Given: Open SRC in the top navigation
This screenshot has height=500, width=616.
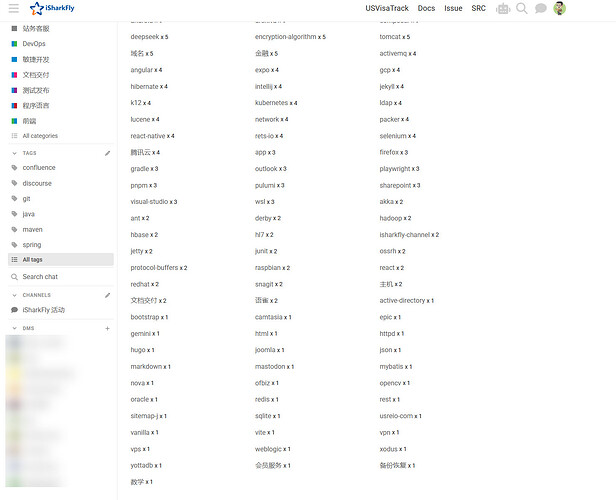Looking at the screenshot, I should (x=478, y=8).
